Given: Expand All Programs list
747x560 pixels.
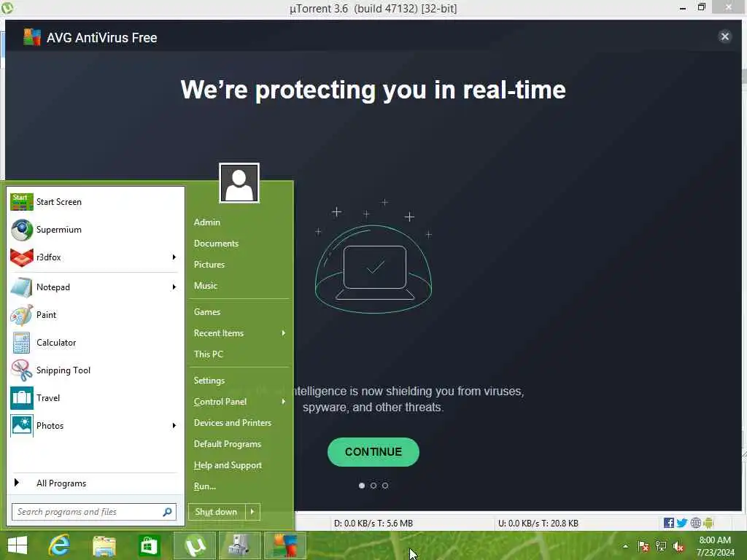Looking at the screenshot, I should click(x=94, y=483).
